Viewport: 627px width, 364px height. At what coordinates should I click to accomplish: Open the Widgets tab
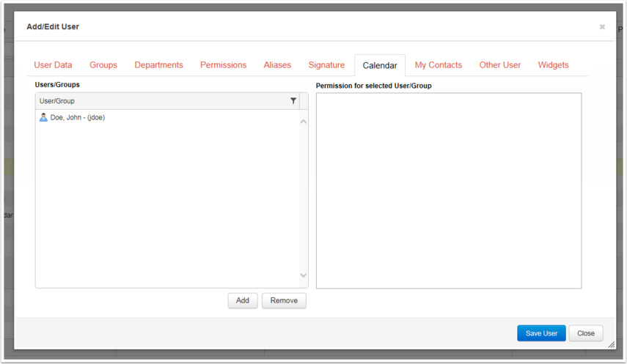pyautogui.click(x=553, y=65)
